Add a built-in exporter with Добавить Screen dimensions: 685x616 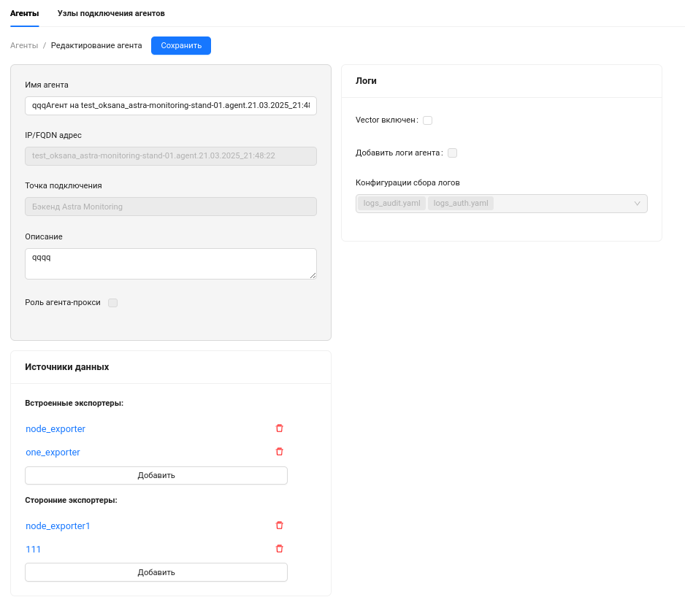156,475
